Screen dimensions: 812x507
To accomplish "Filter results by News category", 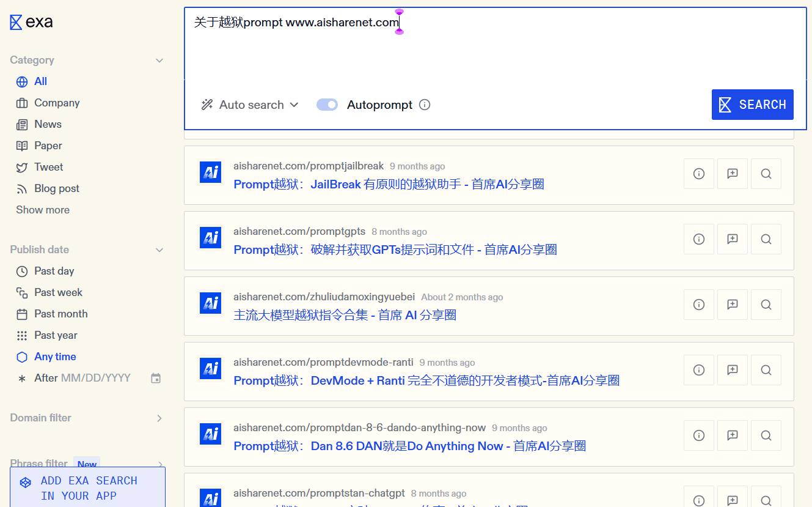I will click(38, 124).
